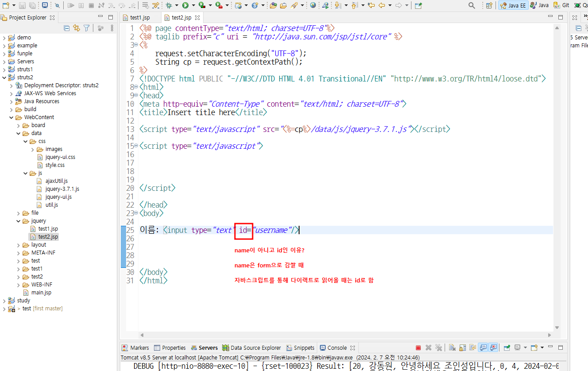Open Project Explorer View Menu dots
Viewport: 588px width, 371px height.
pos(111,28)
